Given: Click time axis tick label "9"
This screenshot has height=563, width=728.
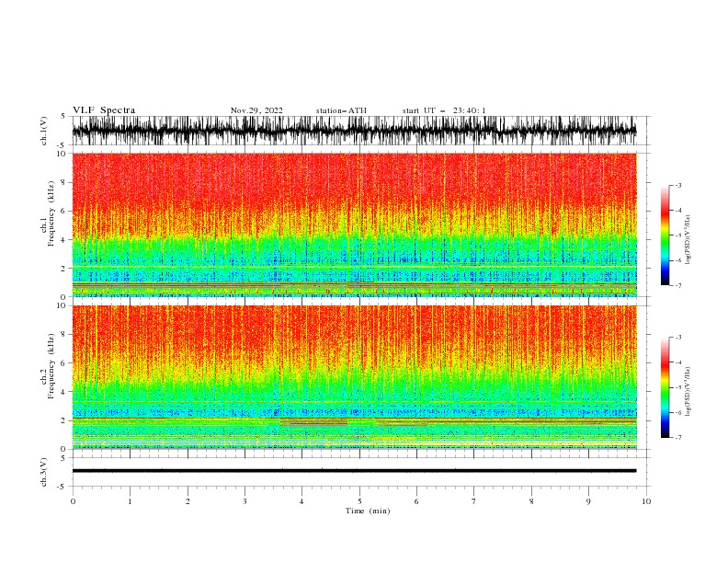Looking at the screenshot, I should [x=588, y=501].
